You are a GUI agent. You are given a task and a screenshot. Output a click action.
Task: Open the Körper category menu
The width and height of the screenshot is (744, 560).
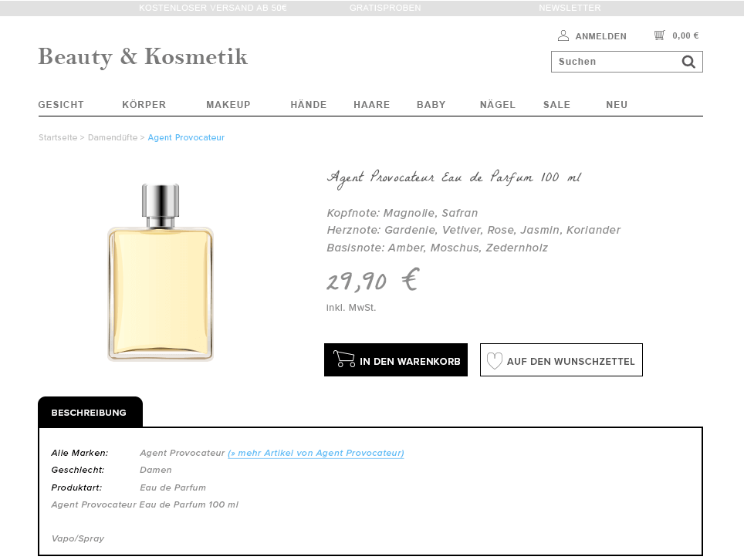tap(144, 104)
